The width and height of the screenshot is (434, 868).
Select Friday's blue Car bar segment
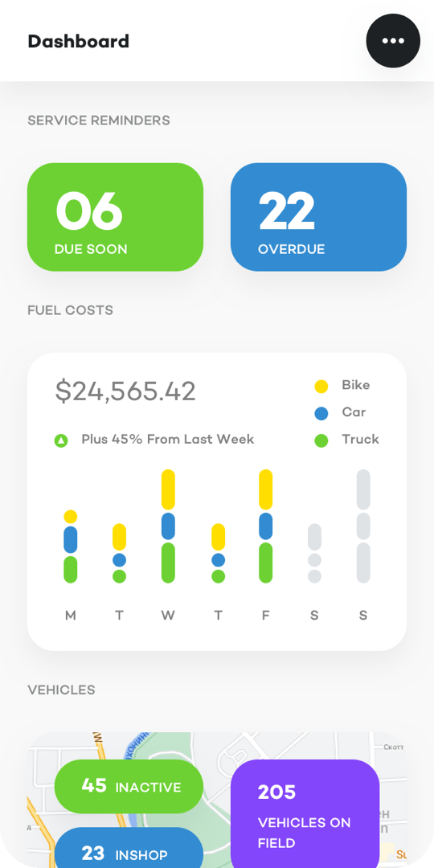click(x=266, y=526)
